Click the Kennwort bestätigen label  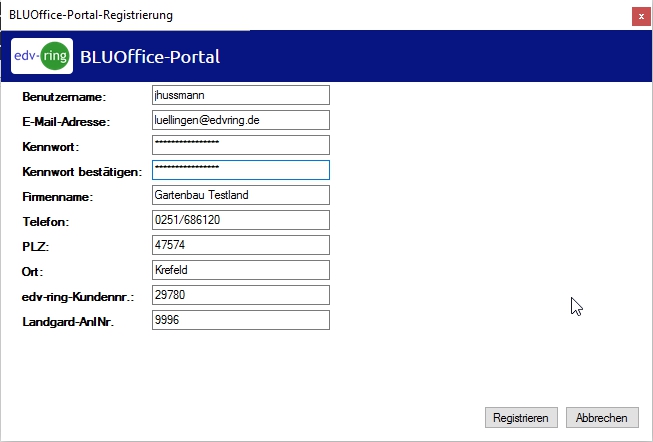(82, 172)
